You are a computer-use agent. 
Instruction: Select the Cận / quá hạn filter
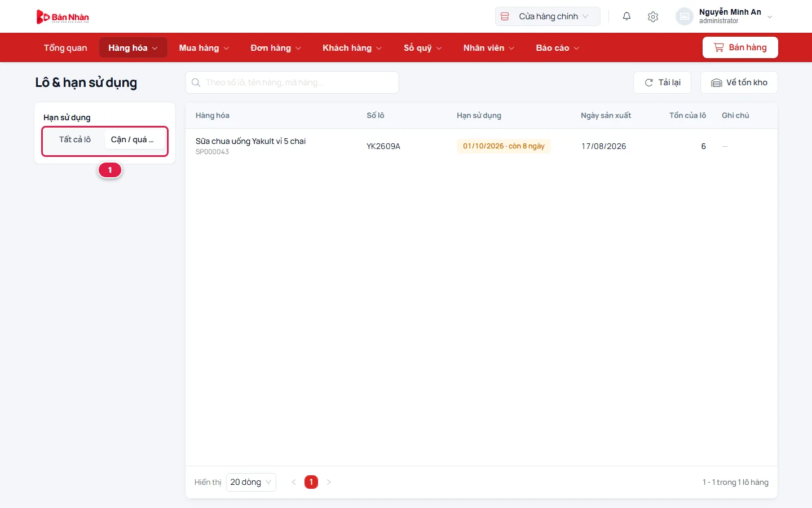tap(134, 139)
